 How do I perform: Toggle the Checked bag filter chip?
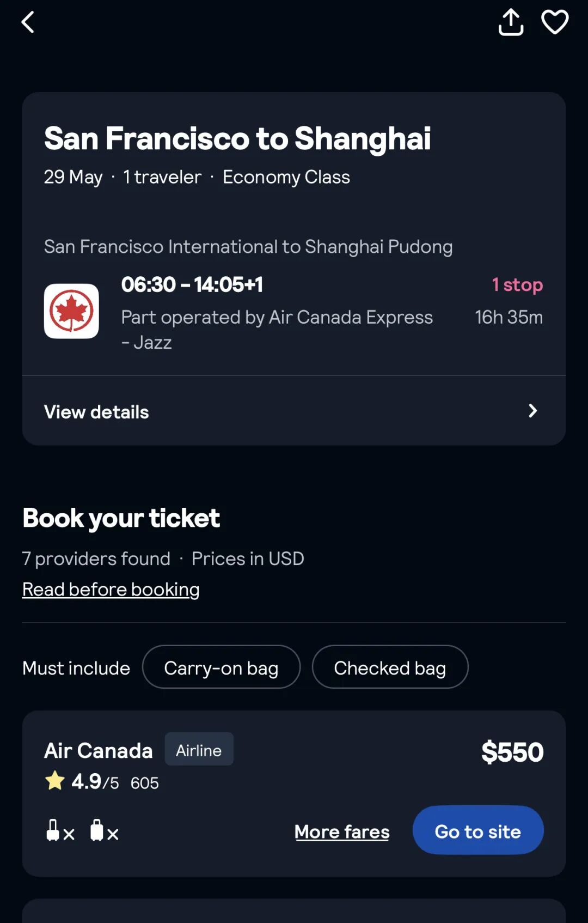(x=390, y=667)
